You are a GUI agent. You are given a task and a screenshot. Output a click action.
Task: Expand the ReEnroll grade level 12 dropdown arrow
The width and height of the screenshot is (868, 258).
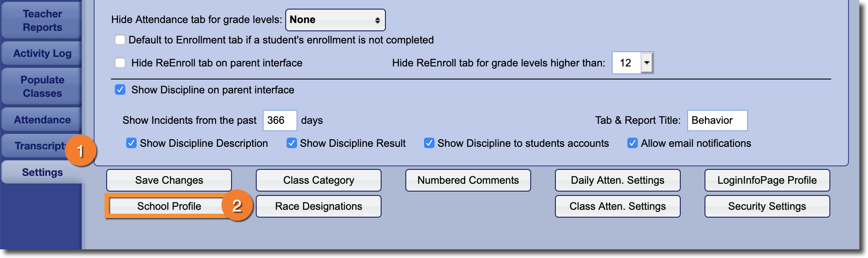click(646, 63)
